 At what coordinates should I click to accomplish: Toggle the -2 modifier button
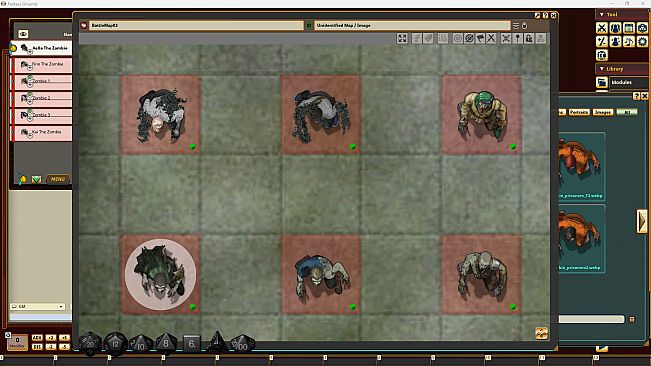click(51, 346)
